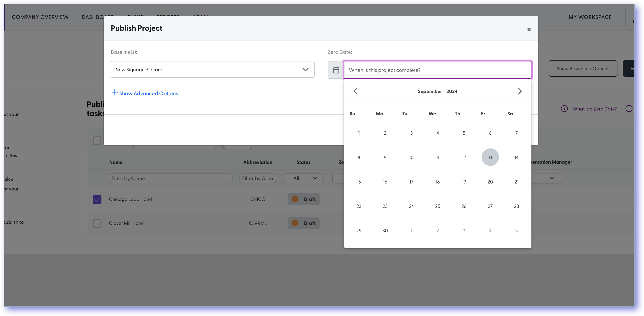Screen dimensions: 644x316
Task: Click the September month label
Action: (x=430, y=92)
